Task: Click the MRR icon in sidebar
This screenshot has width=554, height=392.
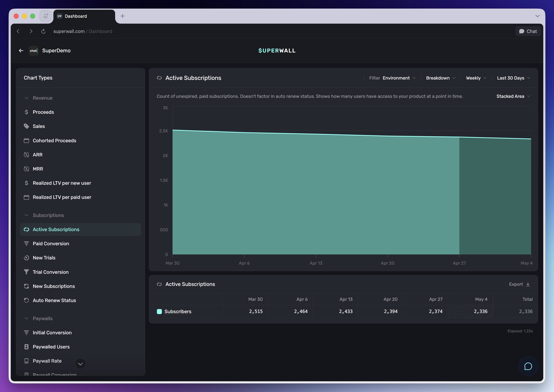Action: click(x=26, y=169)
